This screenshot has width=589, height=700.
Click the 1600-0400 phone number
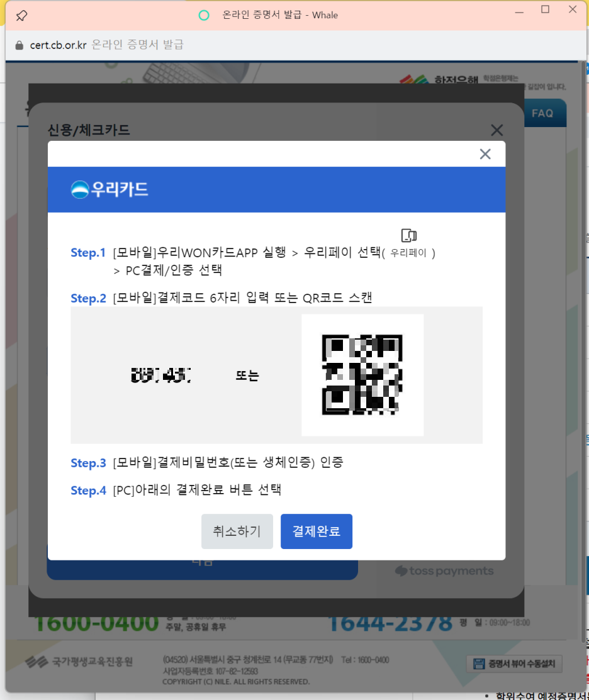(96, 623)
